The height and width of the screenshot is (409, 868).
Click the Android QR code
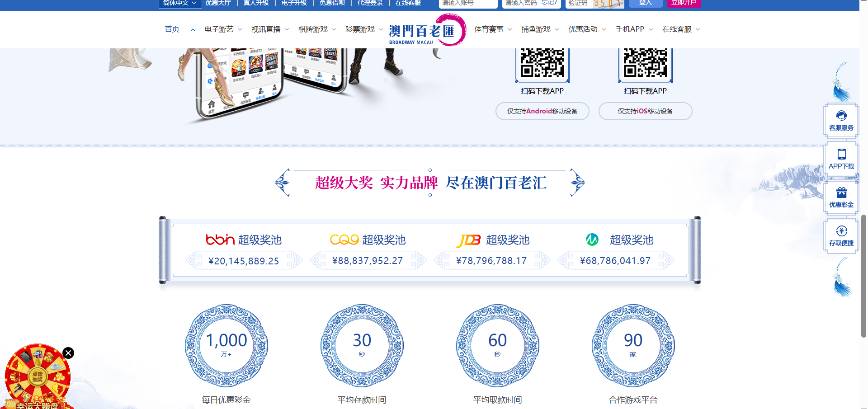point(542,65)
